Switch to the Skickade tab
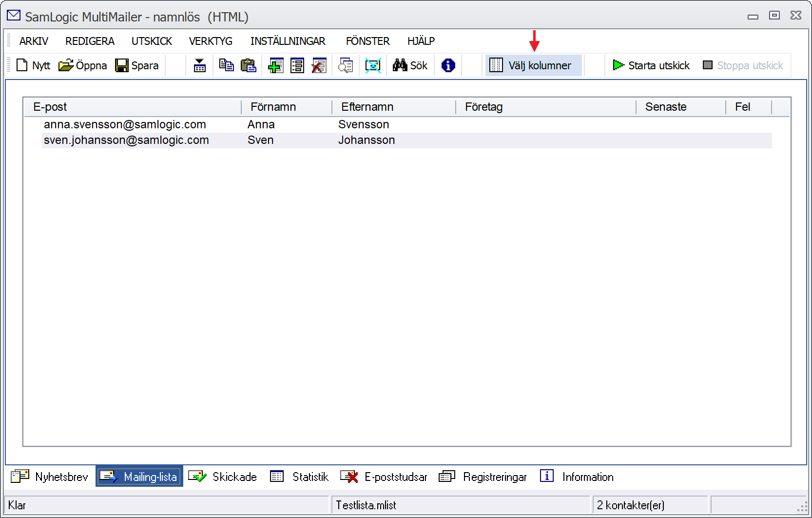 (223, 477)
